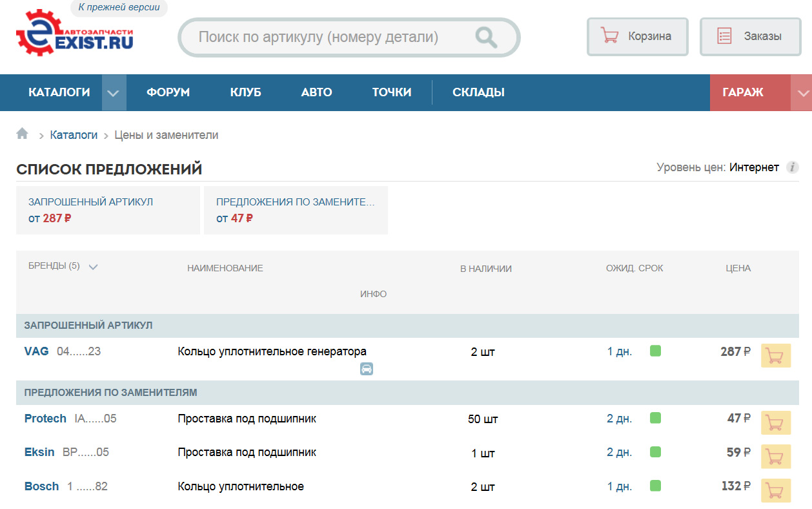
Task: Open the Корзина button
Action: [637, 36]
